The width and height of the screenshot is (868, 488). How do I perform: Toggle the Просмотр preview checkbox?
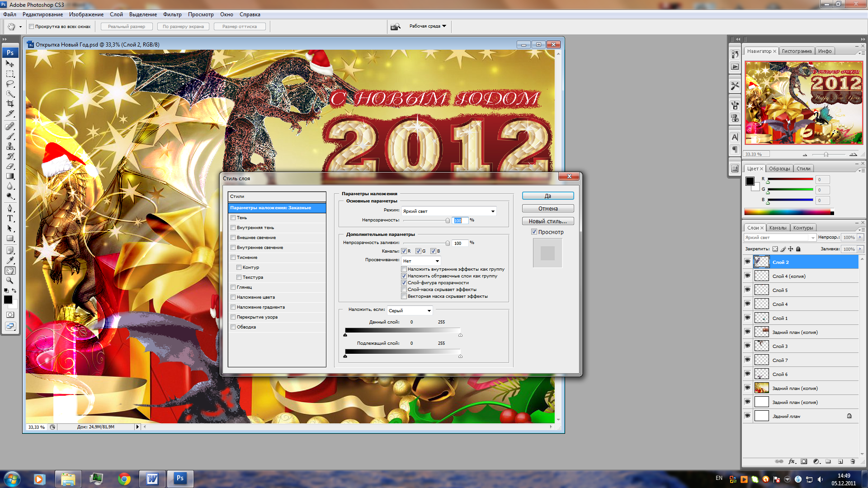(x=534, y=232)
